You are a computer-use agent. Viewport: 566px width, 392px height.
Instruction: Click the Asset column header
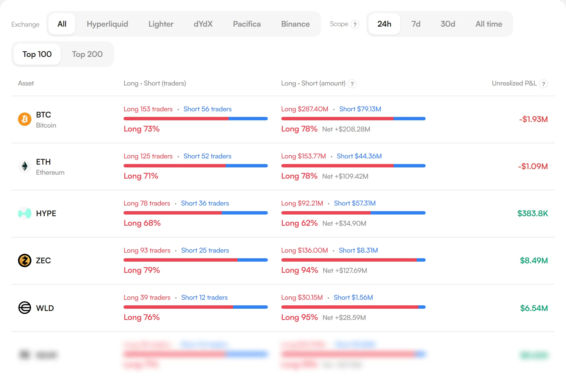[26, 83]
